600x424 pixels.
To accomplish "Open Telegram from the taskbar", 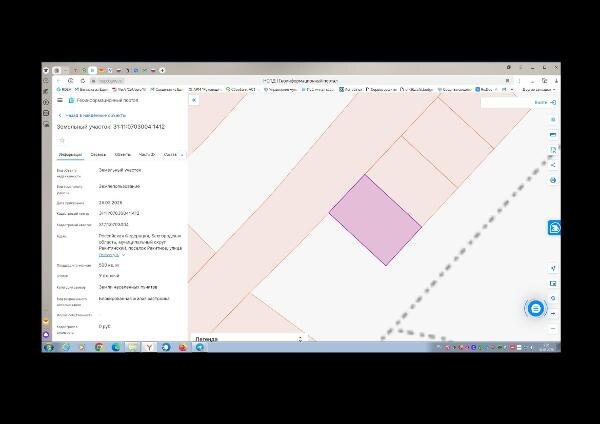I will [200, 347].
